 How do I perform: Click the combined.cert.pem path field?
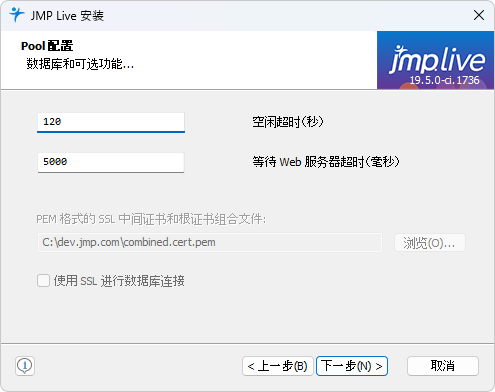pos(210,242)
